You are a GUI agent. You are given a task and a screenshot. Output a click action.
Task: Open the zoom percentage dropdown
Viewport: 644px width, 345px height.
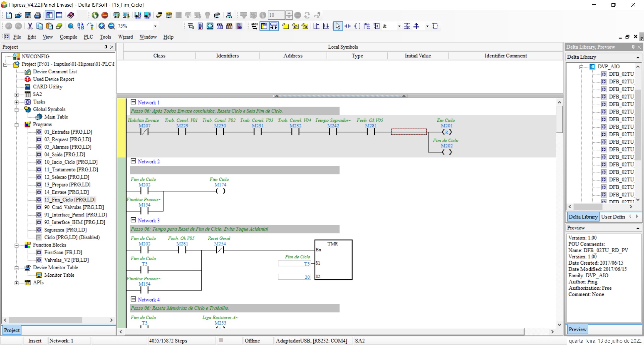(155, 26)
